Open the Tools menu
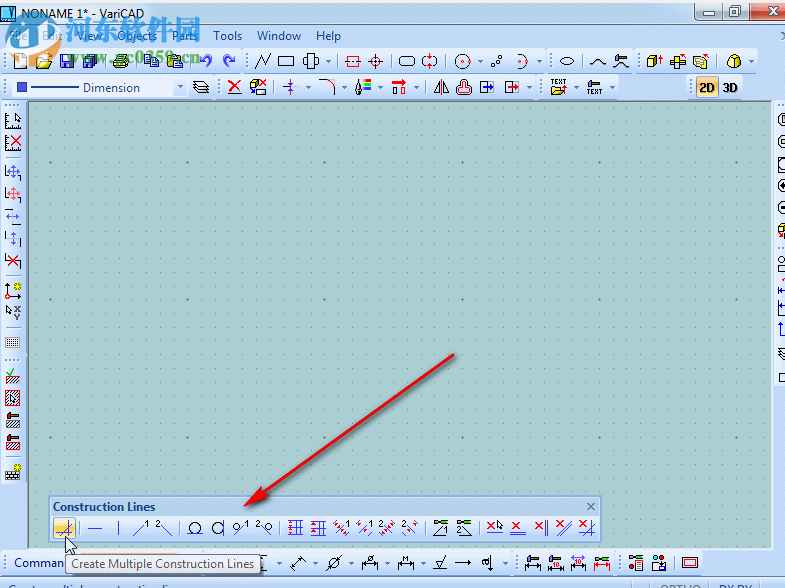785x588 pixels. tap(227, 36)
